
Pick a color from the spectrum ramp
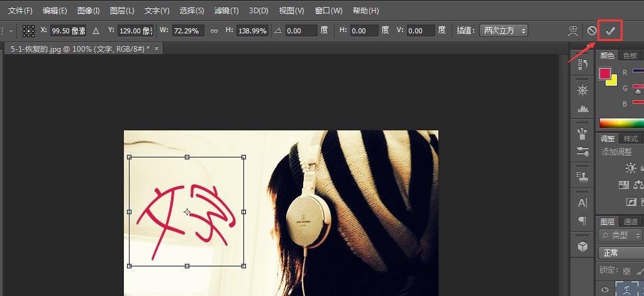621,123
